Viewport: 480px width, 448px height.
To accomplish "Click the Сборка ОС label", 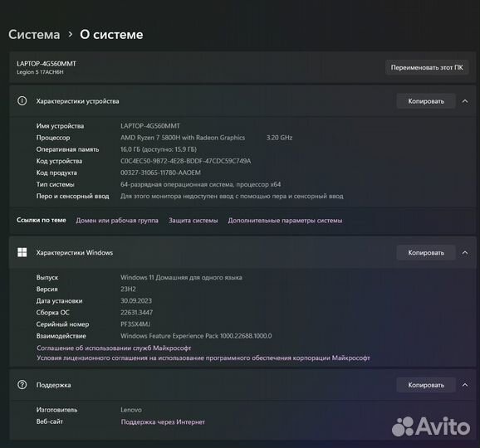I will coord(52,312).
